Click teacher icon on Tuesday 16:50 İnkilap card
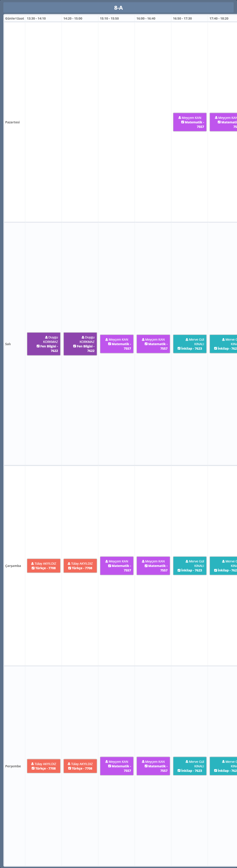The height and width of the screenshot is (868, 237). click(187, 339)
